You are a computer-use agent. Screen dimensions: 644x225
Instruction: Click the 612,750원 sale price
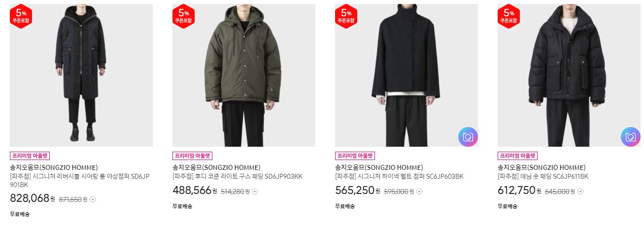point(520,191)
